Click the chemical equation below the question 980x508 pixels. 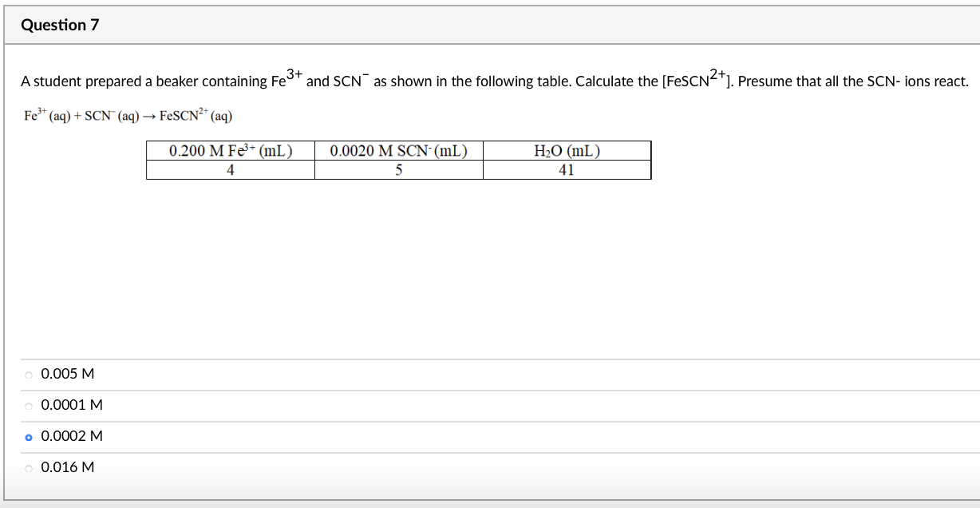(128, 114)
